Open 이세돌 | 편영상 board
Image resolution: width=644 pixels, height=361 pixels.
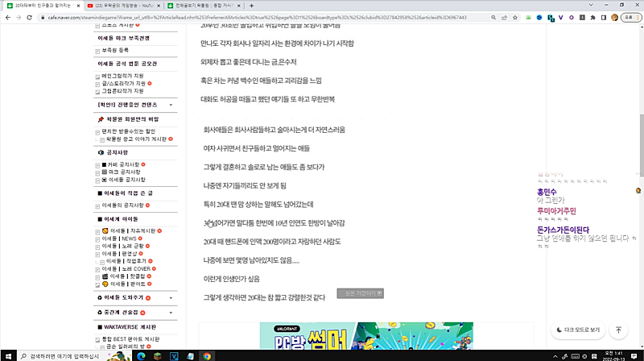pyautogui.click(x=119, y=254)
